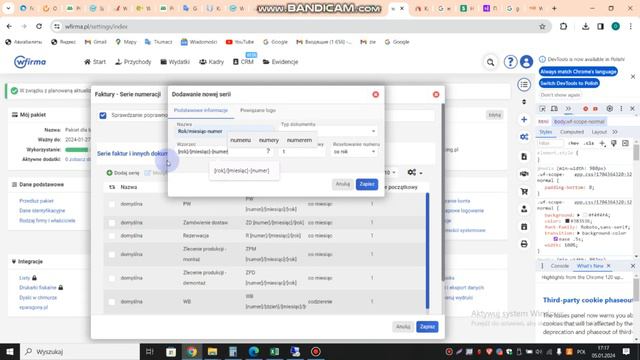This screenshot has width=640, height=360.
Task: Check the row checkbox for WB series
Action: 111,302
